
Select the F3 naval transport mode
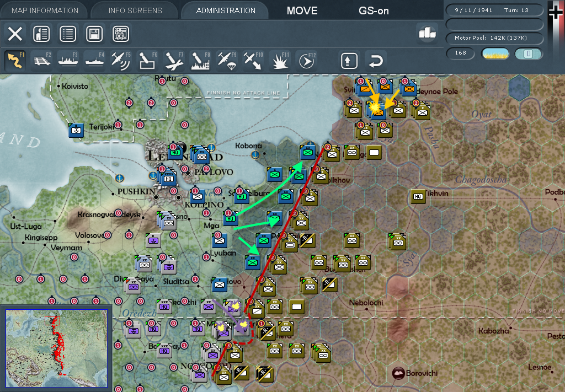pyautogui.click(x=68, y=60)
